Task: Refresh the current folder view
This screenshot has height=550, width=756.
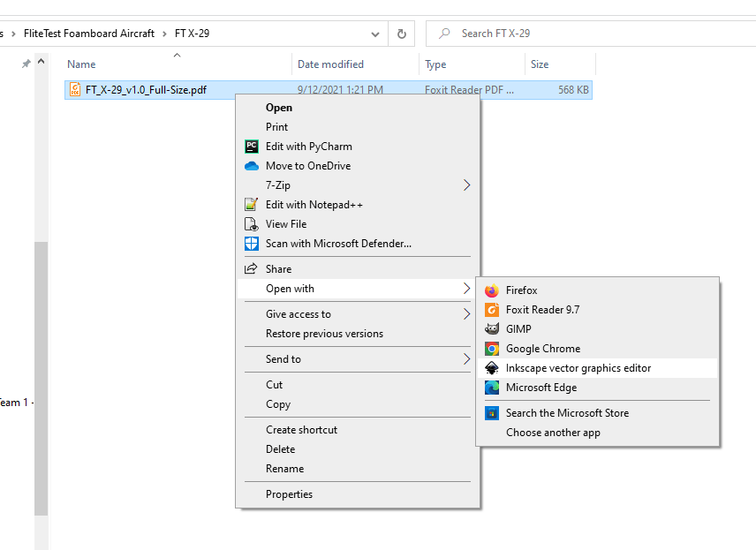Action: tap(402, 34)
